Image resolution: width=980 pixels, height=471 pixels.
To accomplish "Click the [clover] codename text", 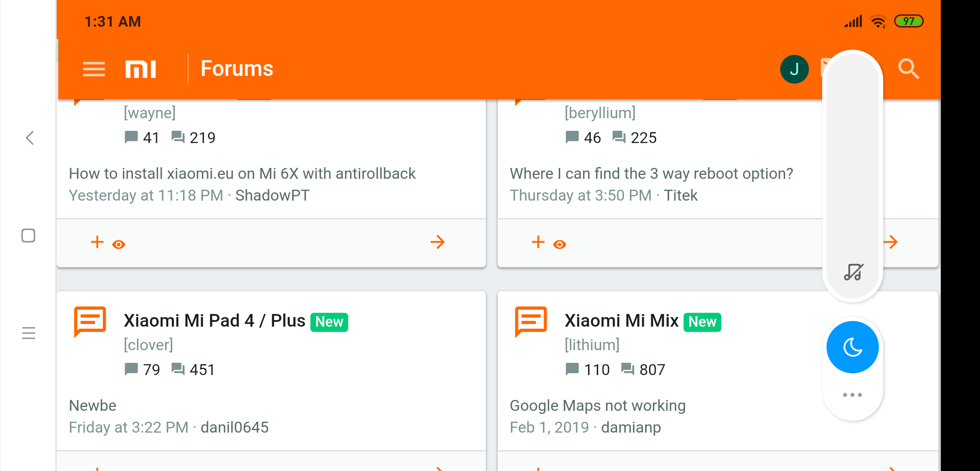I will tap(148, 345).
